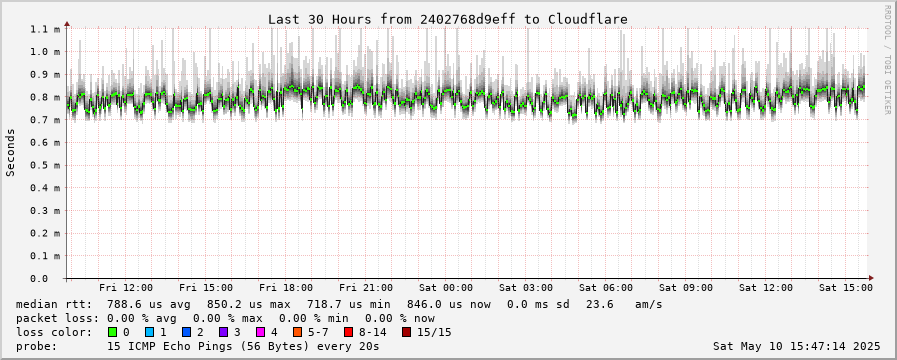Click the Fri 12:00 time axis label

pos(126,287)
